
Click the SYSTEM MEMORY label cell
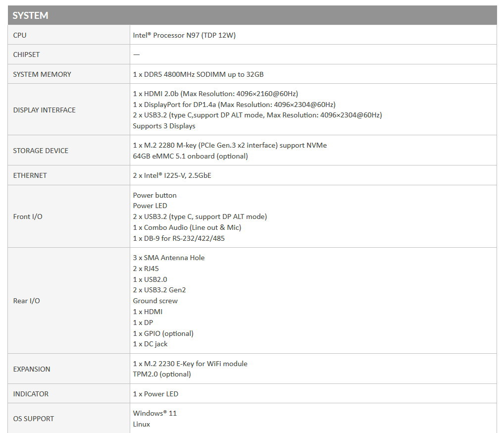click(x=42, y=74)
